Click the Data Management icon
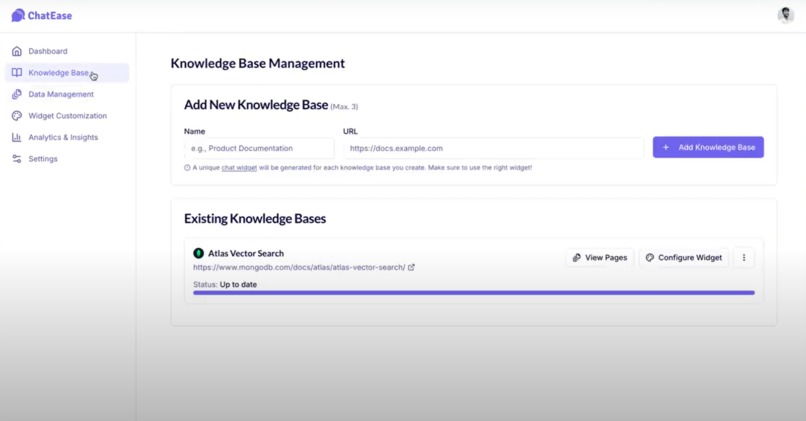806x421 pixels. click(17, 94)
